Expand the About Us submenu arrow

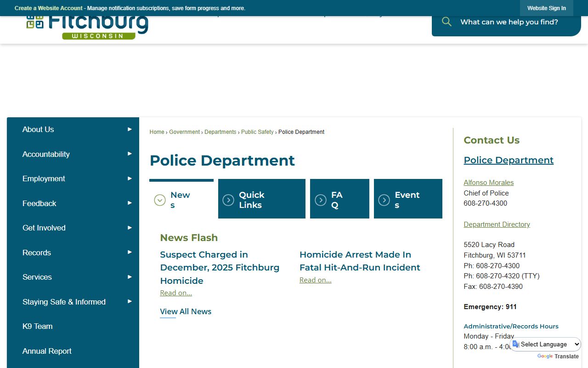pyautogui.click(x=130, y=129)
